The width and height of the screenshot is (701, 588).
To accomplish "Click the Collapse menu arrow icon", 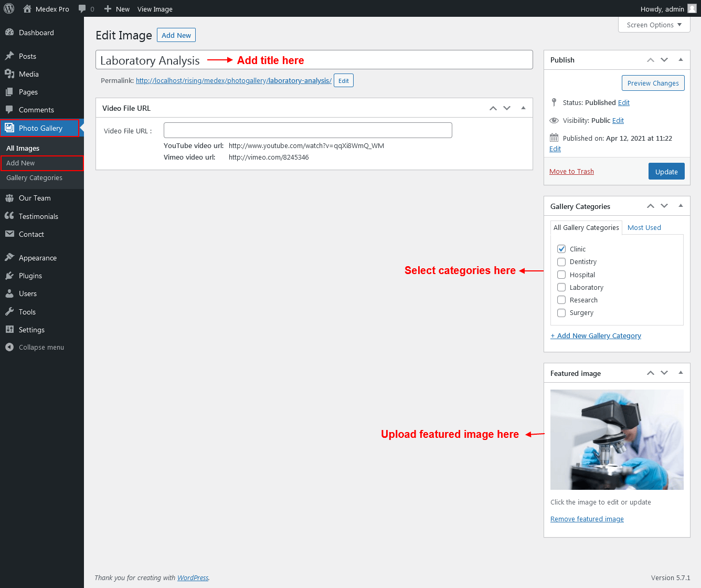I will click(9, 347).
